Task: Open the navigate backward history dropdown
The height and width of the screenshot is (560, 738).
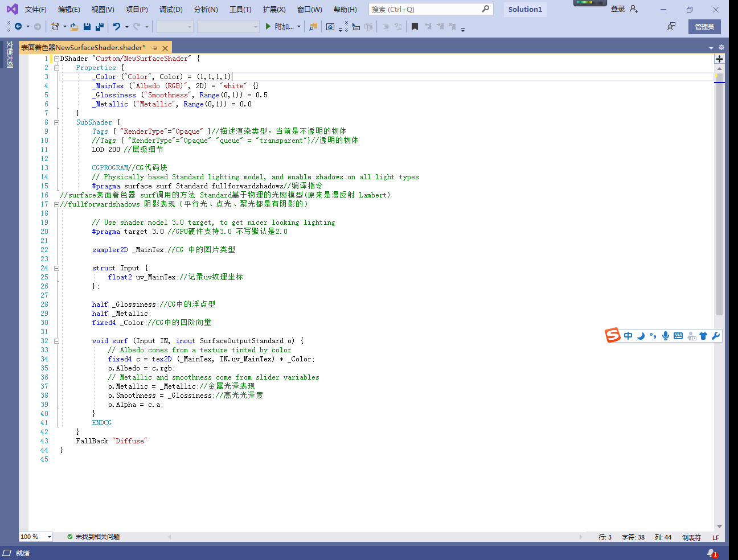Action: click(x=27, y=27)
